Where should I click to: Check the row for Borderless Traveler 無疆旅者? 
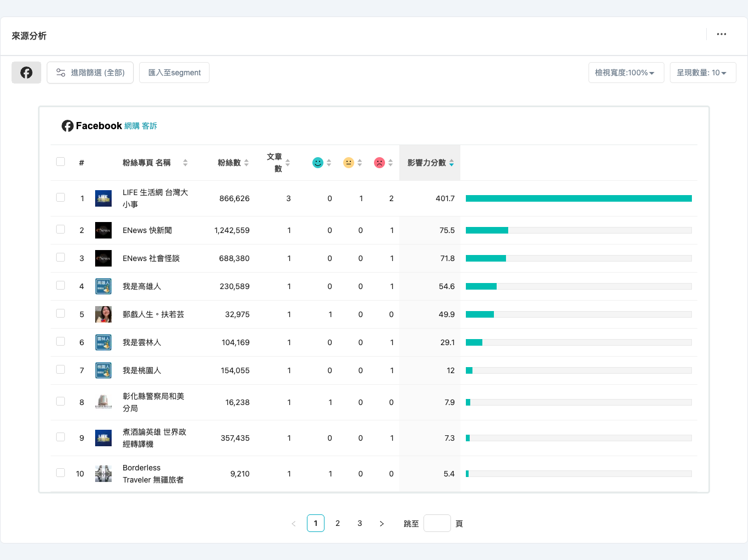click(61, 473)
